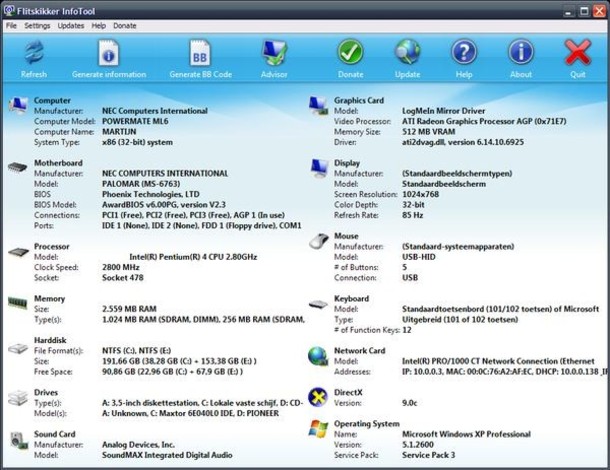Click the memory size 2.559 MB RAM
Image resolution: width=610 pixels, height=470 pixels.
click(x=129, y=309)
